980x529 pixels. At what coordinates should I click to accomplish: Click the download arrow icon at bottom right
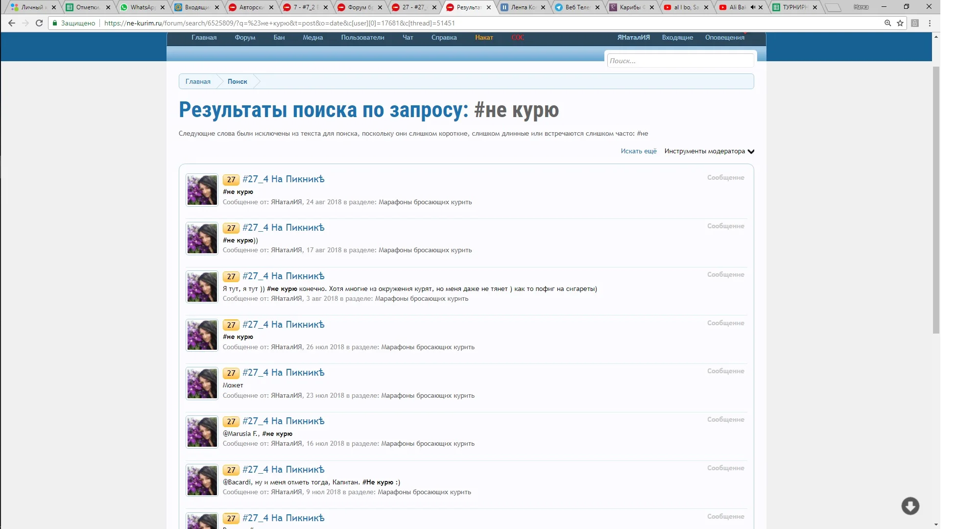[911, 505]
